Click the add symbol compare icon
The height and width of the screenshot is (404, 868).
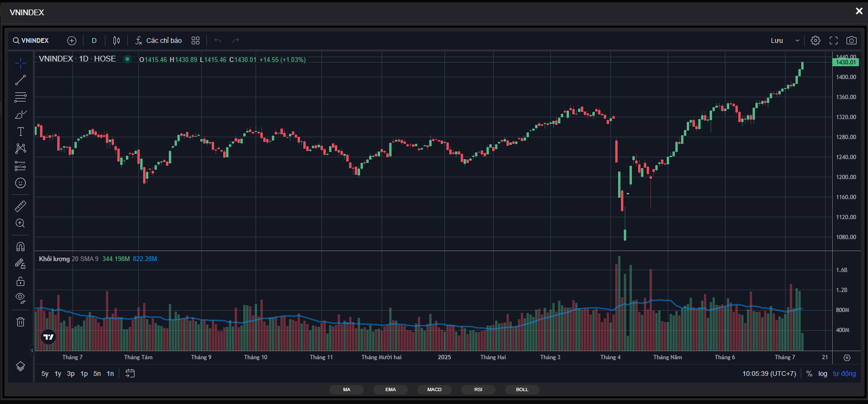click(72, 40)
